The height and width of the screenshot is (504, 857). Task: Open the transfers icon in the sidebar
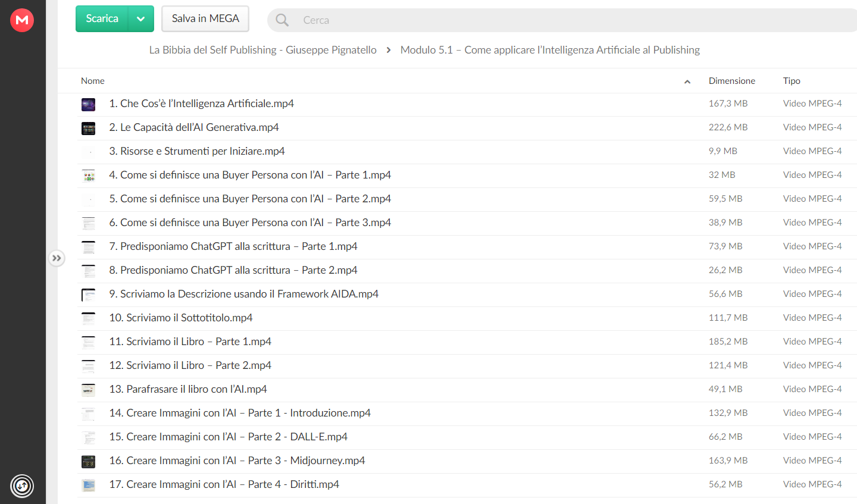[22, 486]
